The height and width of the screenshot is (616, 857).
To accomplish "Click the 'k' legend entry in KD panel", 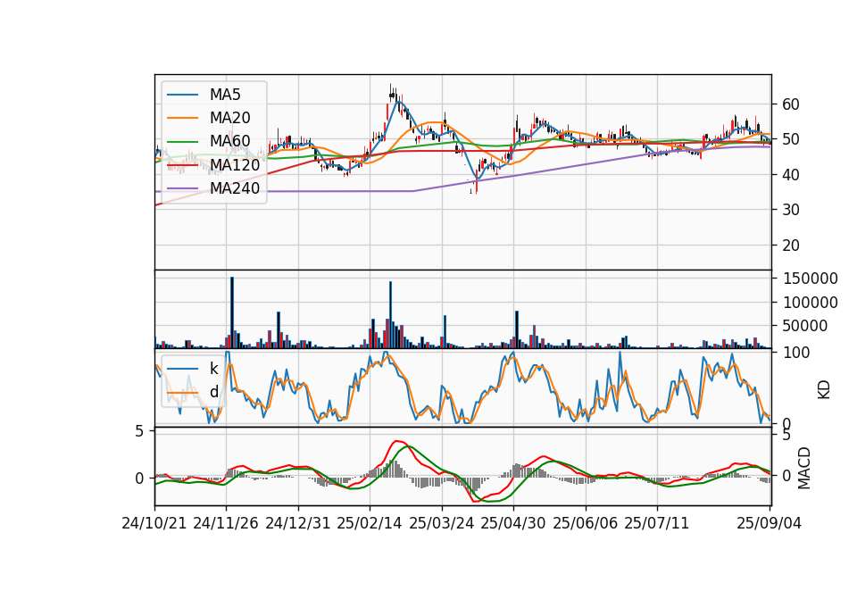I will tap(213, 369).
